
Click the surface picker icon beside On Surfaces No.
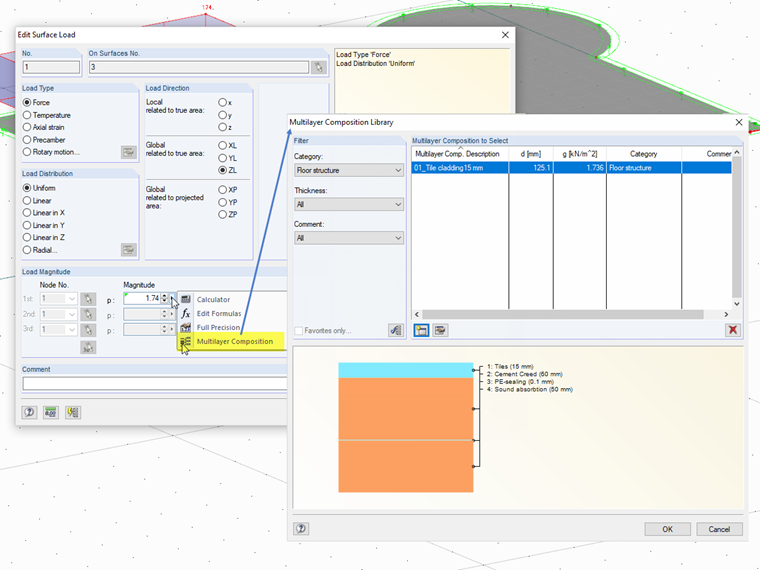(x=319, y=67)
